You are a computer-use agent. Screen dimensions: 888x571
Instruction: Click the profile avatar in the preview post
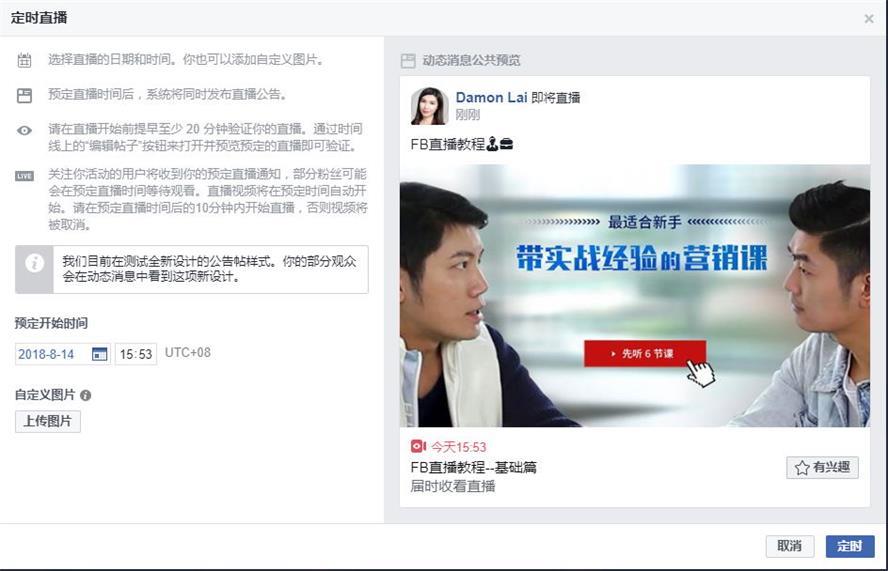pyautogui.click(x=429, y=106)
